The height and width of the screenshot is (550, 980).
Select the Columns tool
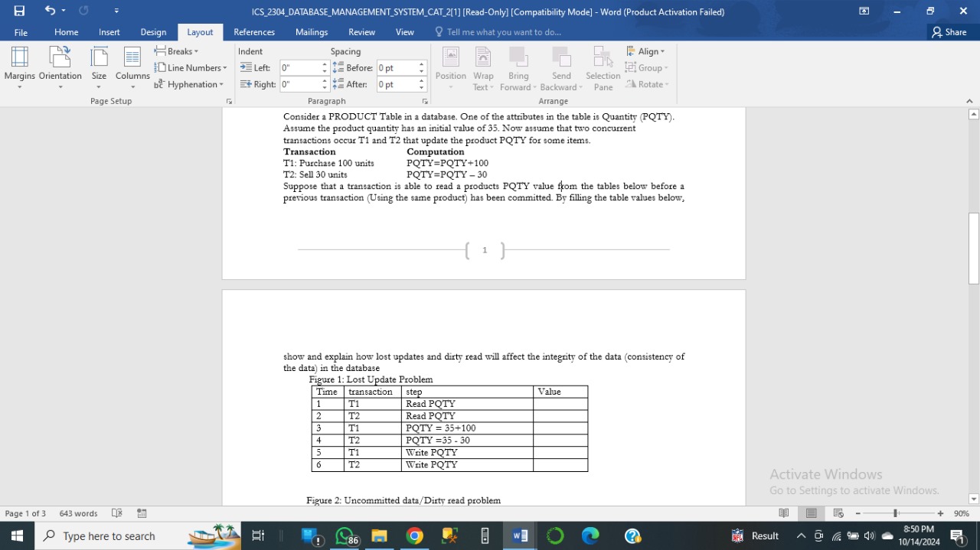132,67
